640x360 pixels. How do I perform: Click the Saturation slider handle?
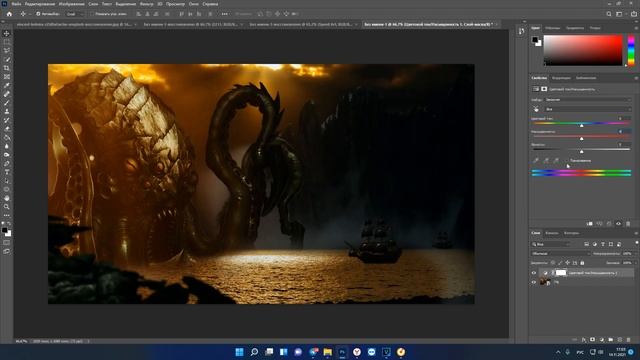click(582, 139)
